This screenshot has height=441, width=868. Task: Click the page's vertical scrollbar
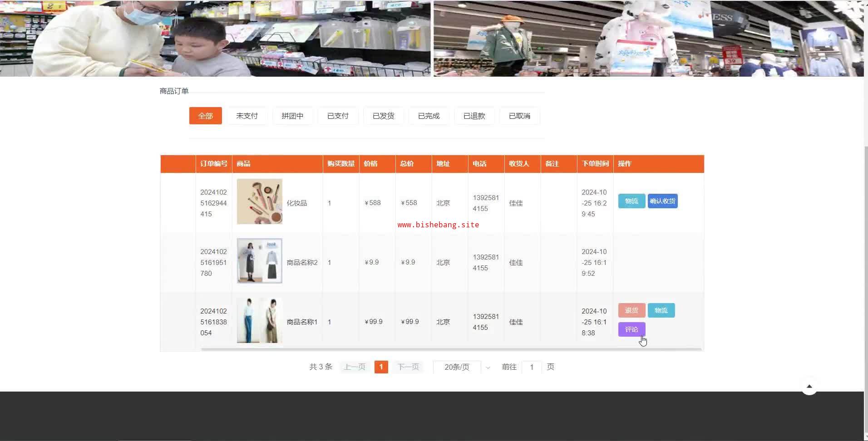866,290
